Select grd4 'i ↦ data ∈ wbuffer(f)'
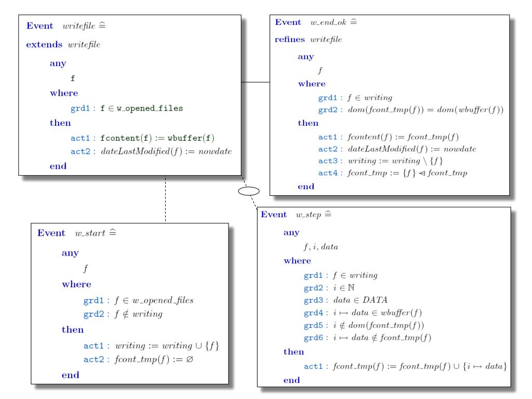The height and width of the screenshot is (399, 532). [363, 312]
